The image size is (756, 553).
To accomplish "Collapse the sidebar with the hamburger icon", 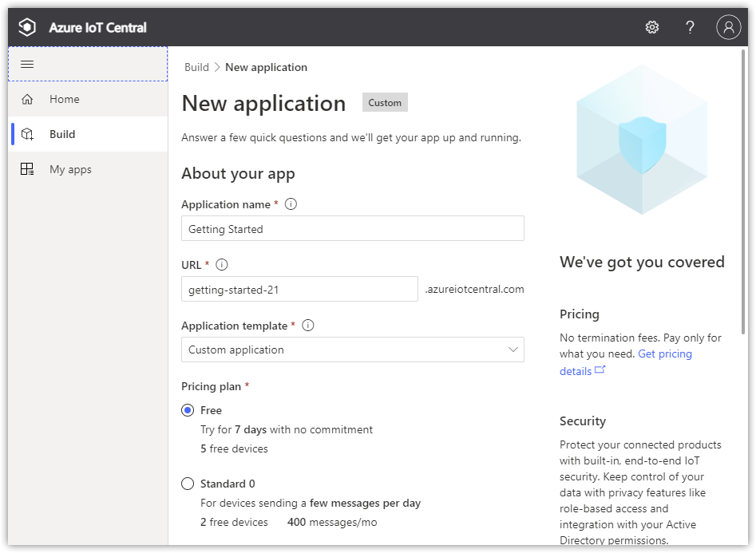I will (x=27, y=64).
